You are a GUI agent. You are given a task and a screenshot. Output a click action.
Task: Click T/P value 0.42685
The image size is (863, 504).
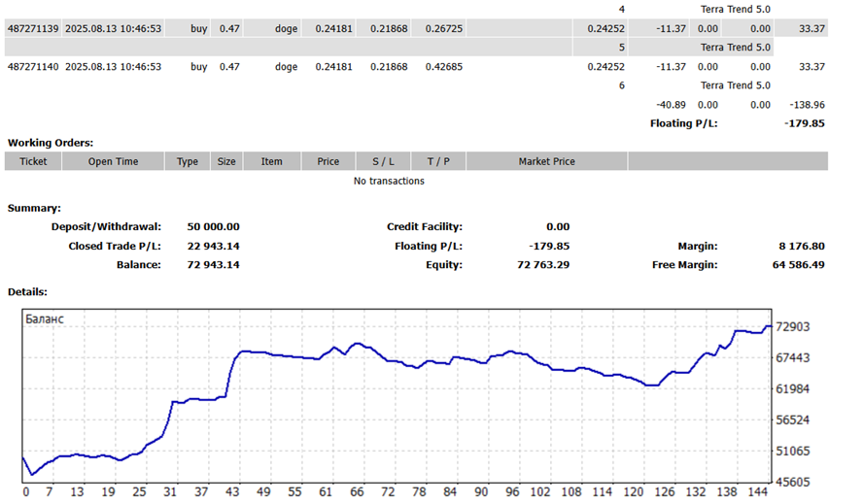pos(443,67)
